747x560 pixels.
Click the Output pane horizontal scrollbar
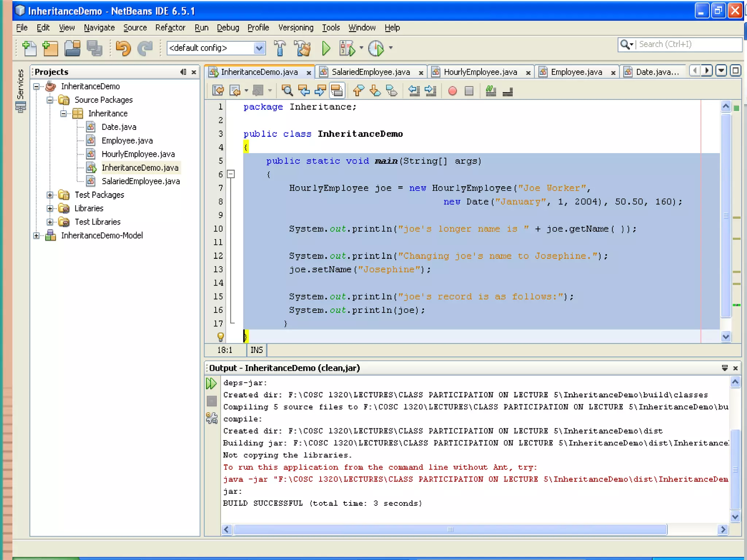coord(450,529)
